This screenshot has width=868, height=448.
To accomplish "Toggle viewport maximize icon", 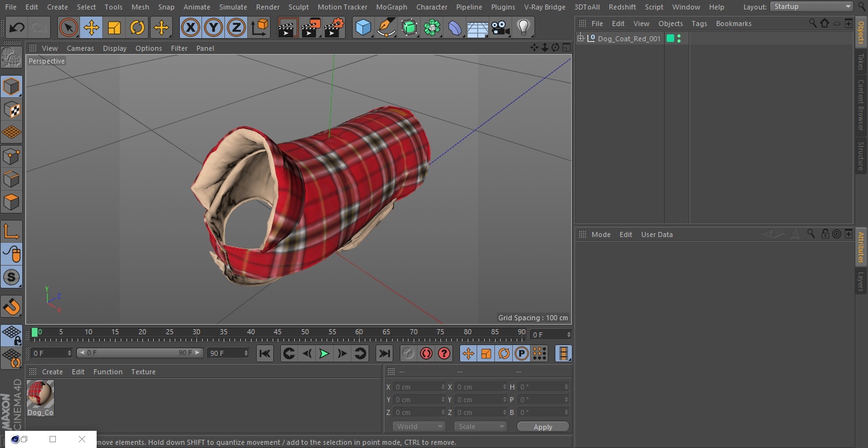I will click(x=566, y=48).
